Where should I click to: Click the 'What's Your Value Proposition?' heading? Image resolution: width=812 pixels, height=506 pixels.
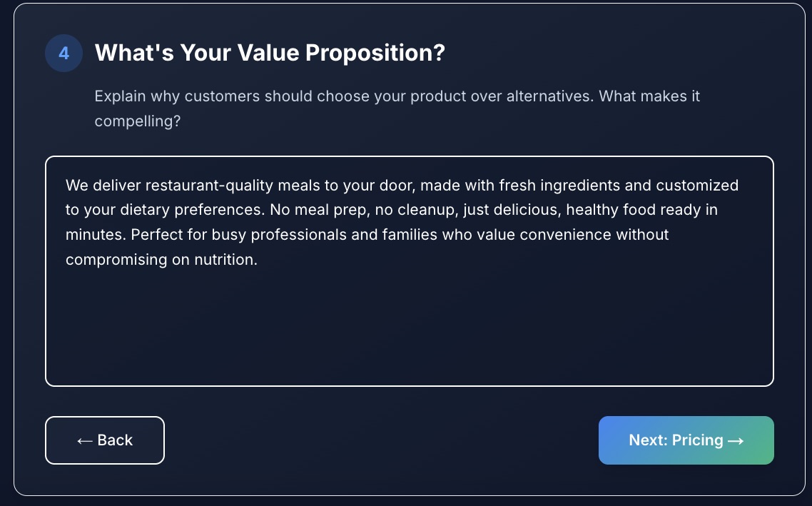(269, 52)
